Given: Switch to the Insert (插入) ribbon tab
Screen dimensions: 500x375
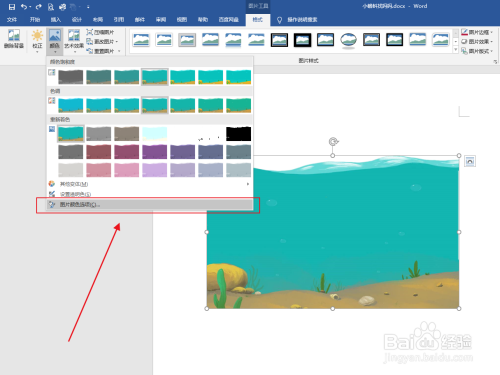Looking at the screenshot, I should point(56,20).
